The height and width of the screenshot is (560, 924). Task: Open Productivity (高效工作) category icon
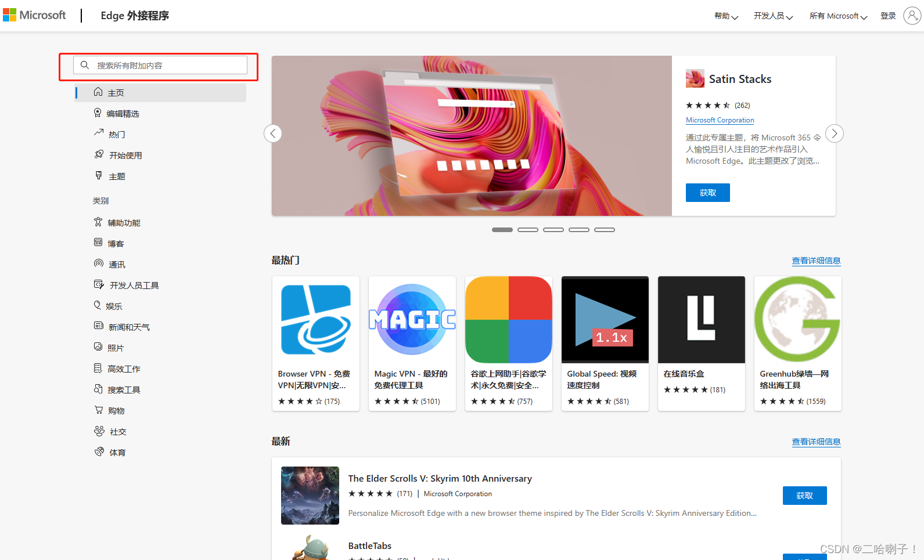pyautogui.click(x=98, y=368)
